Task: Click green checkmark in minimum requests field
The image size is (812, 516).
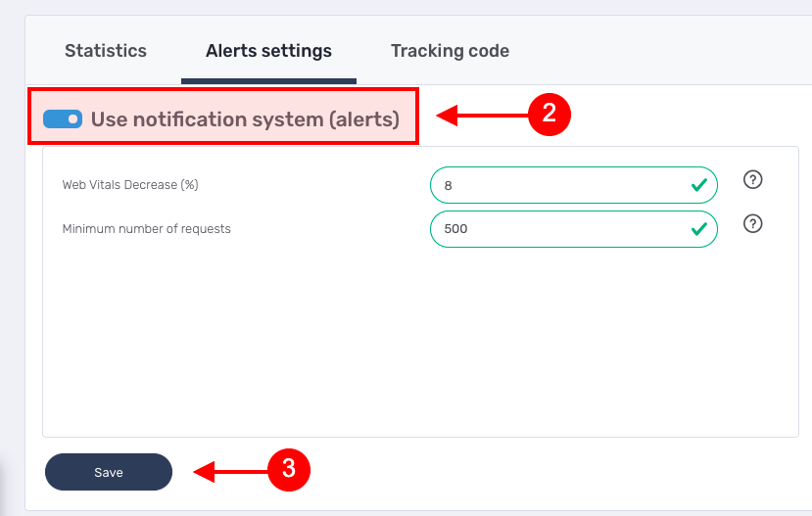Action: 698,229
